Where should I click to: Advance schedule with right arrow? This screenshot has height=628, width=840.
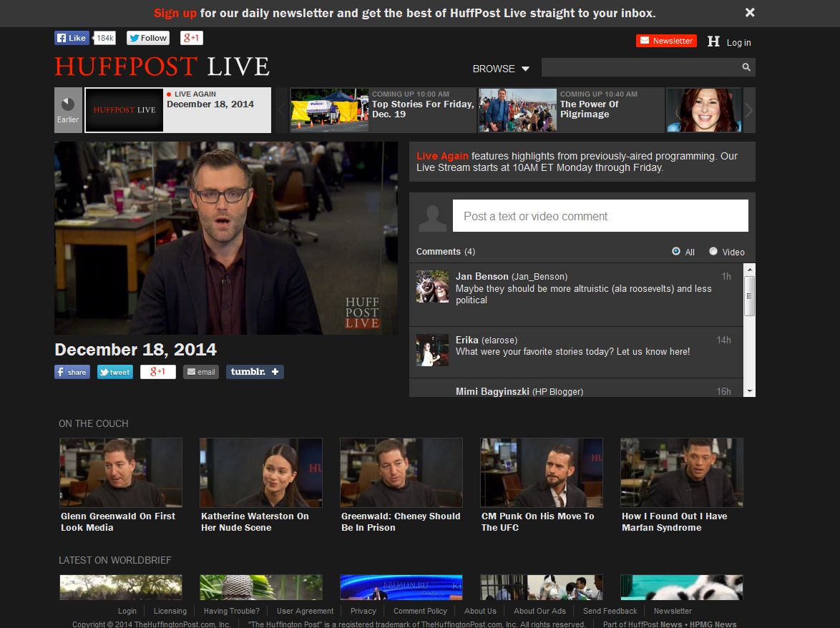click(x=749, y=109)
